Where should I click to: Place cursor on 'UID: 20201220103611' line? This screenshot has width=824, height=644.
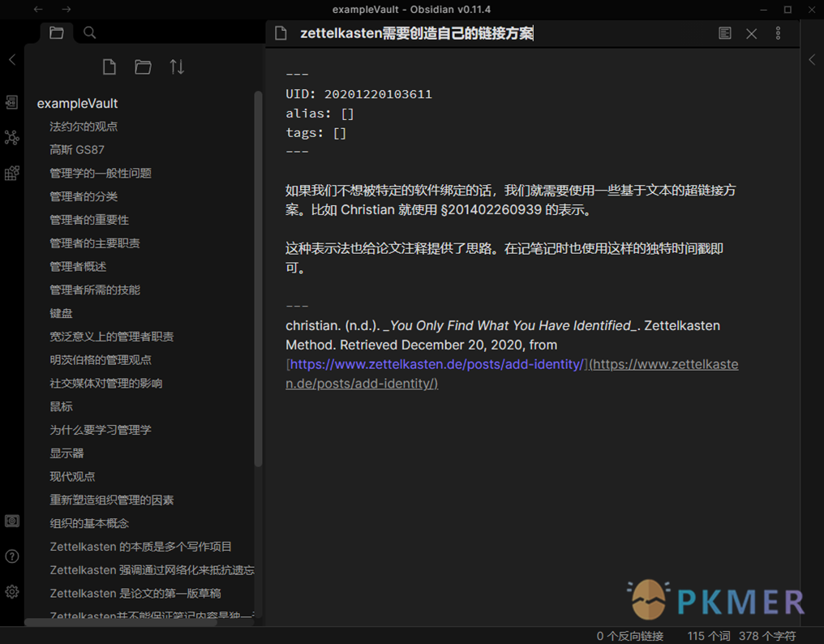pos(359,94)
